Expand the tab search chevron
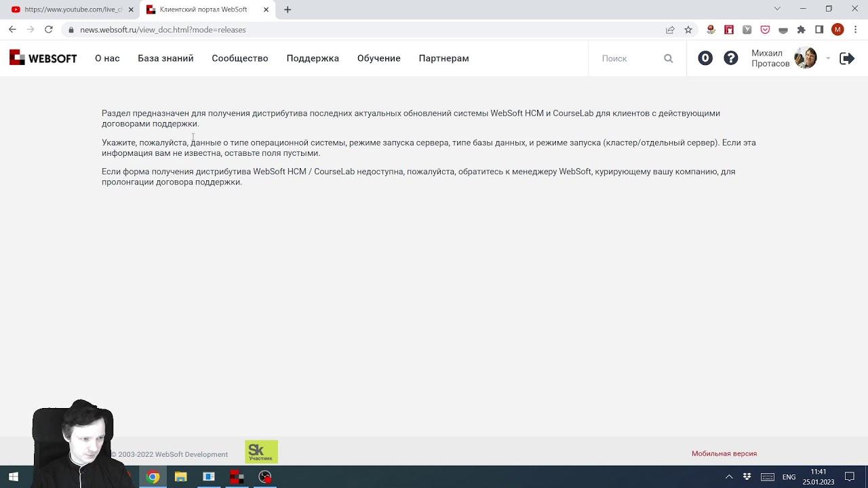Screen dimensions: 868x488 pos(777,9)
